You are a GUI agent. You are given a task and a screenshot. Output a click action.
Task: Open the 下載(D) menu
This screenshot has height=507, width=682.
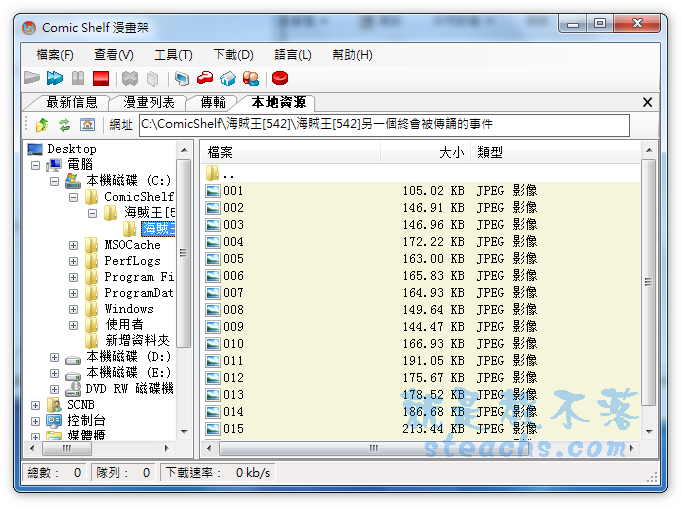[234, 55]
